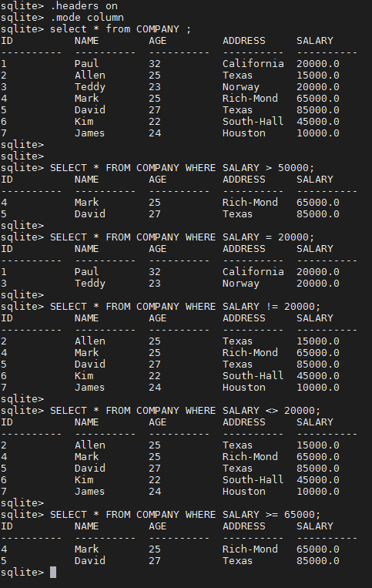This screenshot has width=372, height=588.
Task: Click the "WHERE SALARY <> 20000;" query line
Action: pos(185,411)
